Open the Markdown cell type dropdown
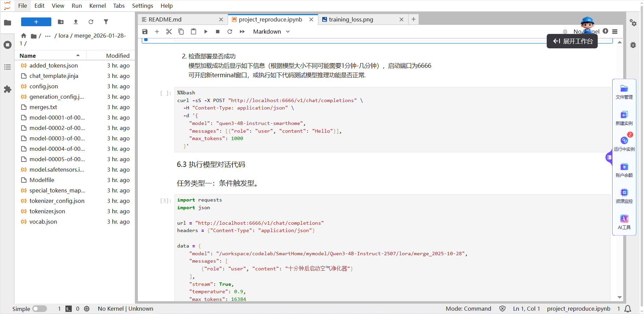The height and width of the screenshot is (314, 644). pos(271,32)
